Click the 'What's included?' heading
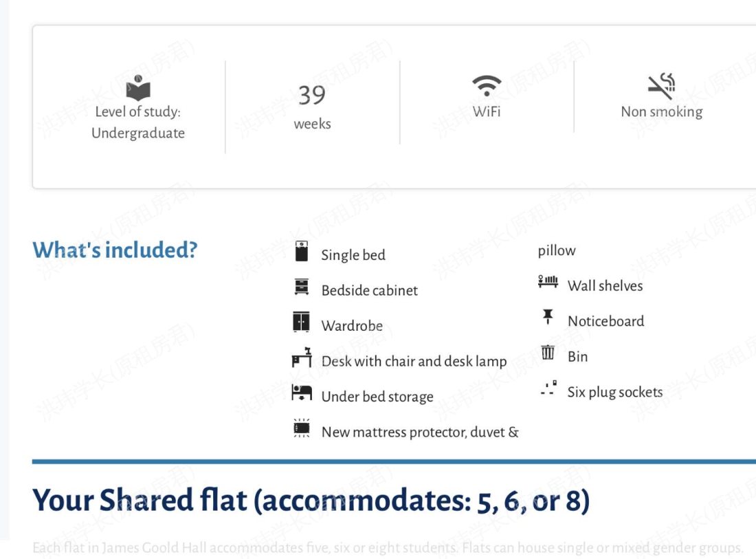The image size is (756, 559). (115, 250)
